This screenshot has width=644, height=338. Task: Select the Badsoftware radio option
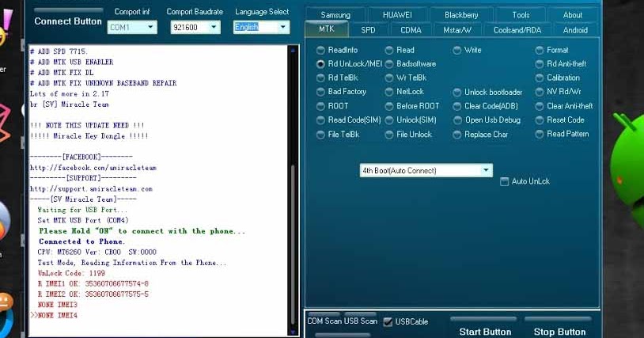pyautogui.click(x=411, y=64)
